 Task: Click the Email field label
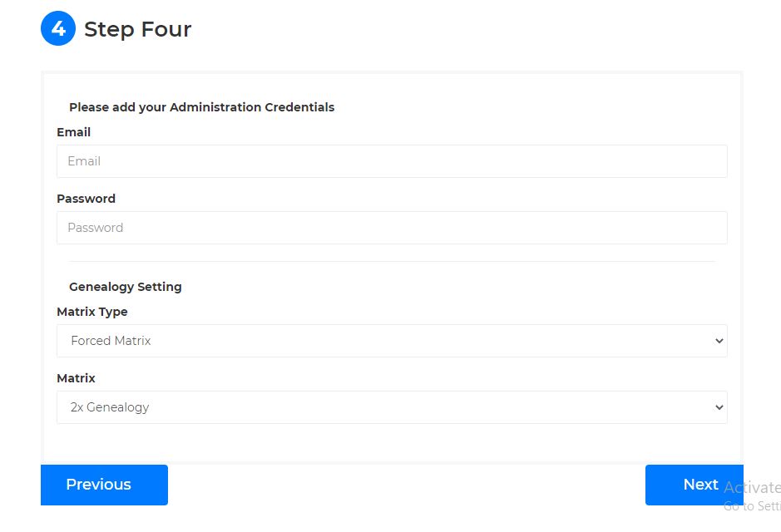[x=73, y=132]
